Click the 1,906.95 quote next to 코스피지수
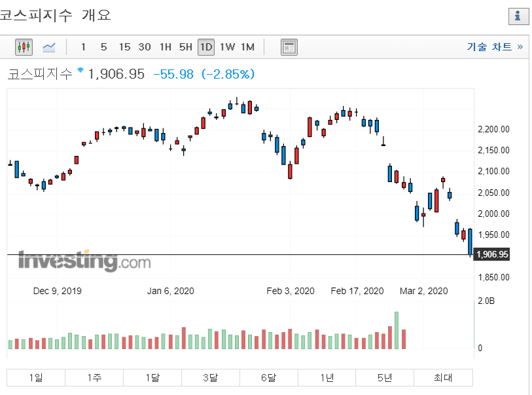Screen dimensions: 532x395 116,74
